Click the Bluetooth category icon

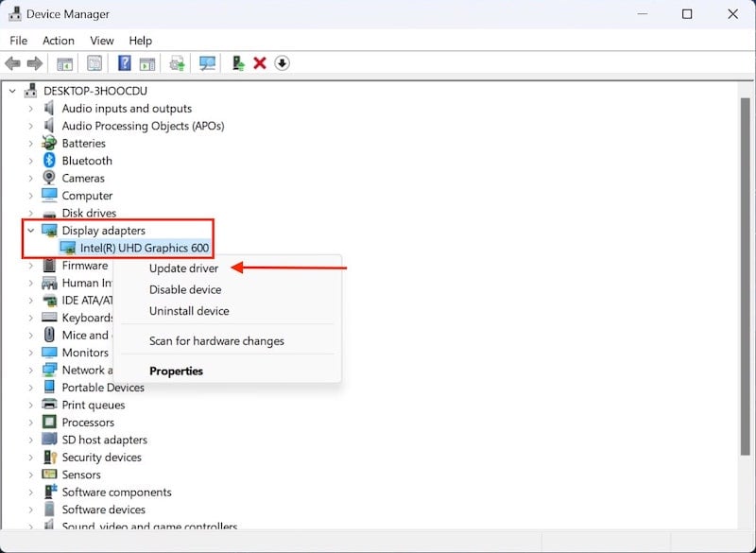[x=49, y=161]
